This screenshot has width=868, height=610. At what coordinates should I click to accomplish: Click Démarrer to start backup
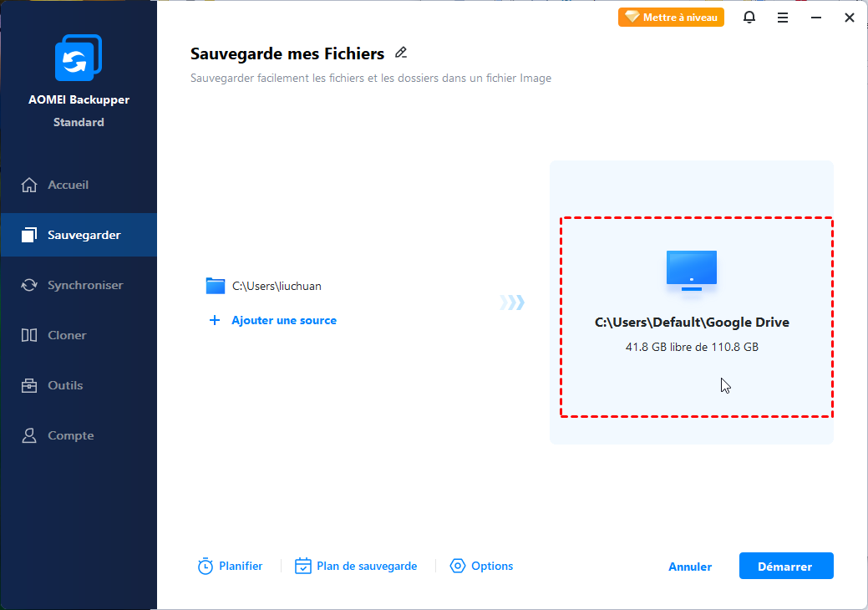(786, 566)
